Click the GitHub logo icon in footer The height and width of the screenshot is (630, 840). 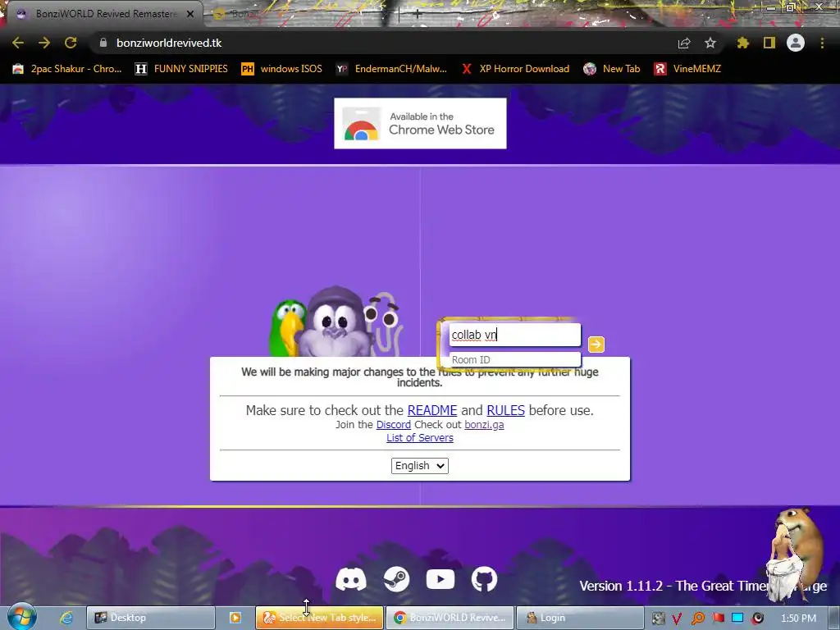484,580
